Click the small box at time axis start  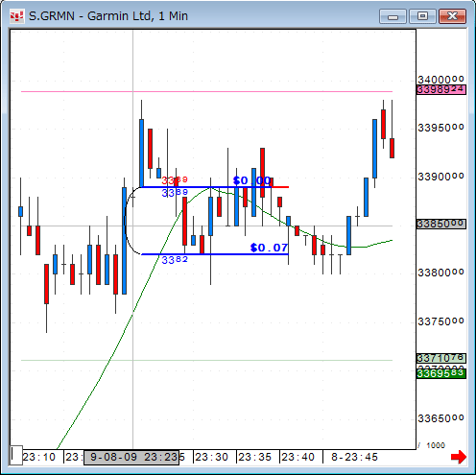click(x=16, y=455)
